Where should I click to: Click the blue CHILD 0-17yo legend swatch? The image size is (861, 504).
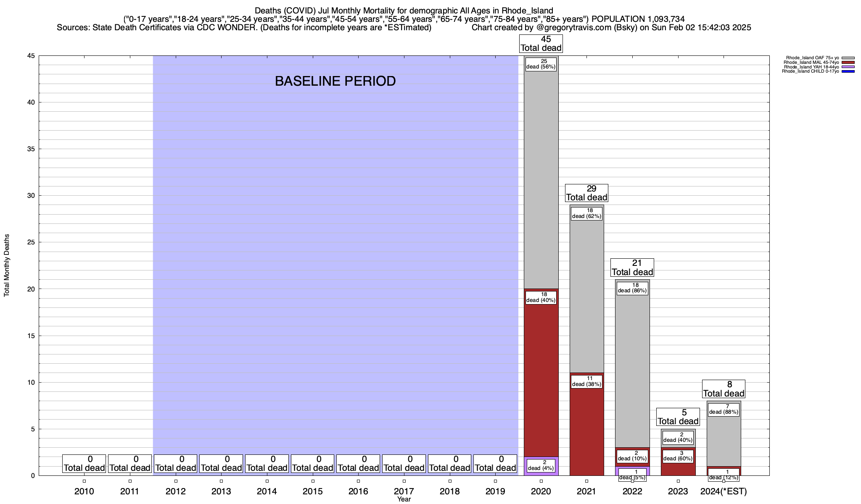click(848, 71)
